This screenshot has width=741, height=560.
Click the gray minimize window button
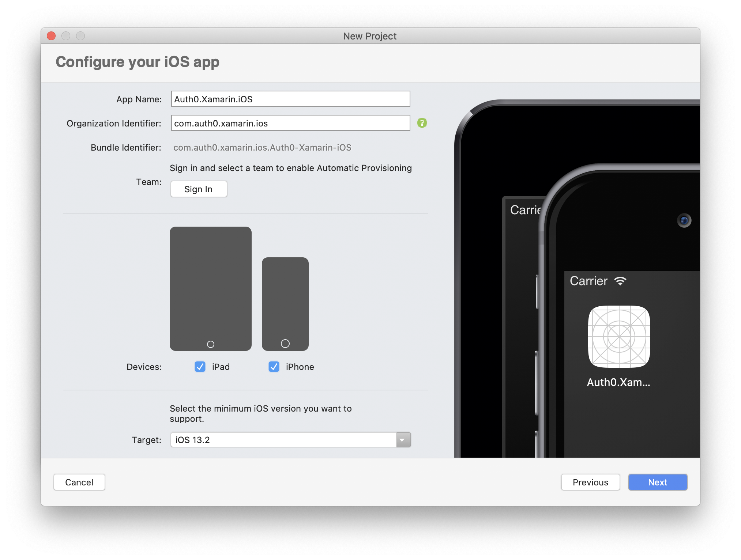click(x=66, y=36)
